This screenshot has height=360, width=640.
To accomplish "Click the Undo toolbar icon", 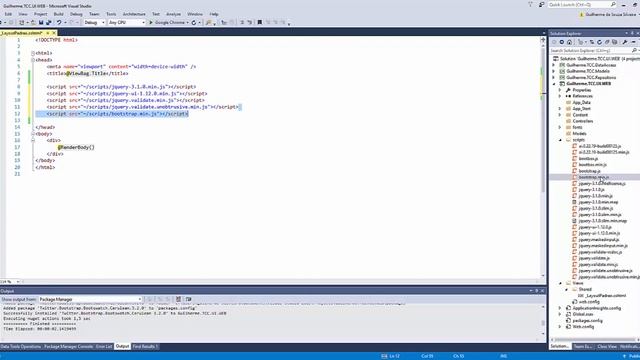I will click(59, 22).
